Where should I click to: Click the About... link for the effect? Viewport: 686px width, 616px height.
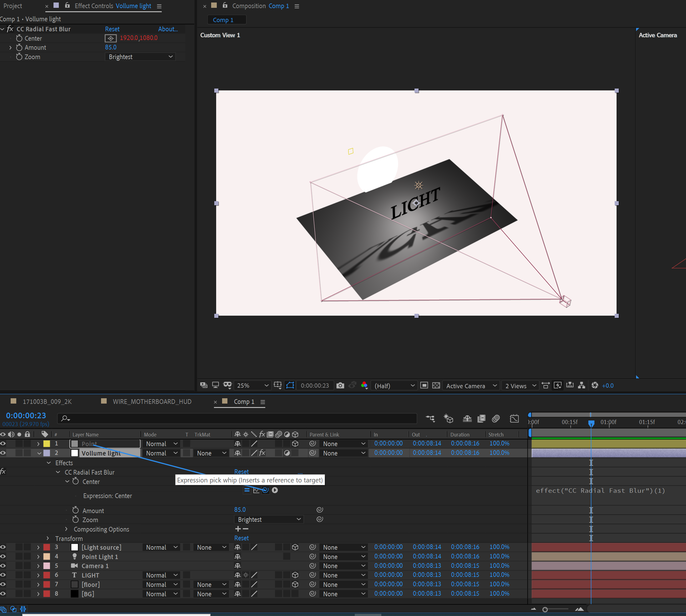click(168, 29)
